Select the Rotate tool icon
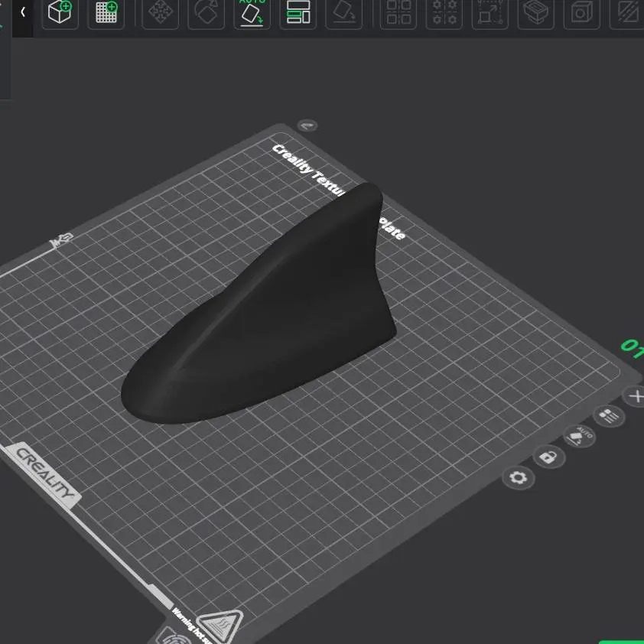This screenshot has width=644, height=644. pyautogui.click(x=207, y=12)
